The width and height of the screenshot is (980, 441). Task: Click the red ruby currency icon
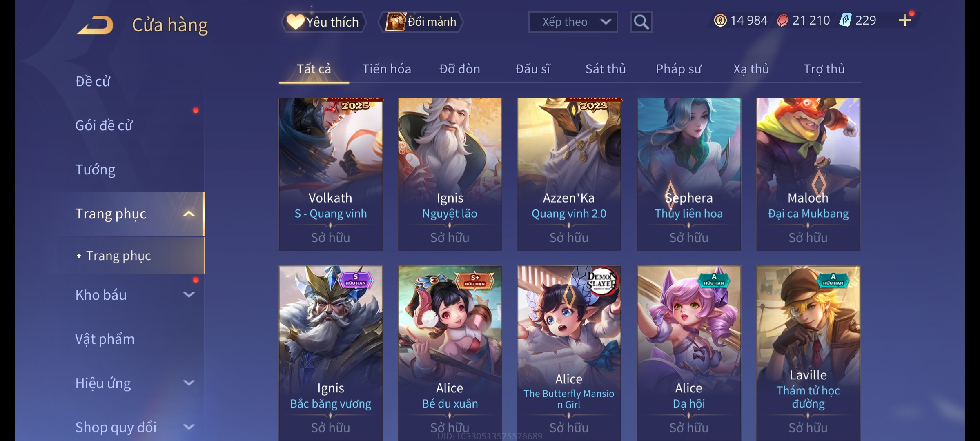click(782, 20)
